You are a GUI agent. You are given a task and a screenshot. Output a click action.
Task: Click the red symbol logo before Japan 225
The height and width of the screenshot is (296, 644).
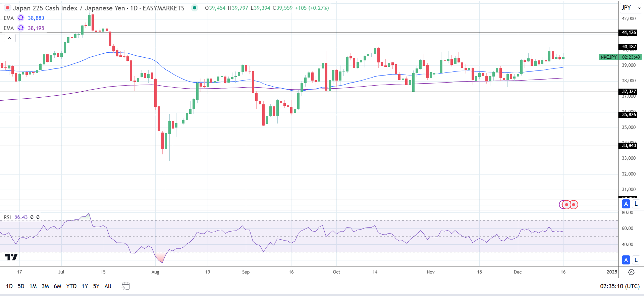tap(7, 8)
